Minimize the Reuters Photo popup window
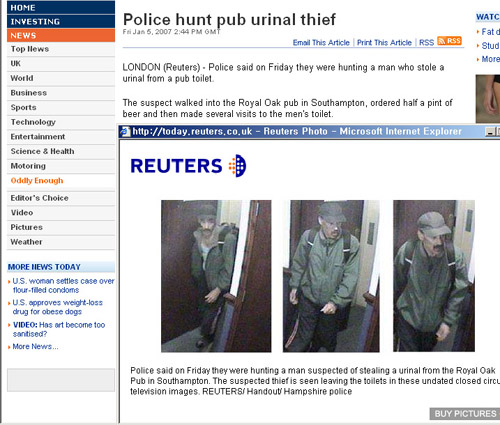Viewport: 500px width, 425px height. pos(489,132)
